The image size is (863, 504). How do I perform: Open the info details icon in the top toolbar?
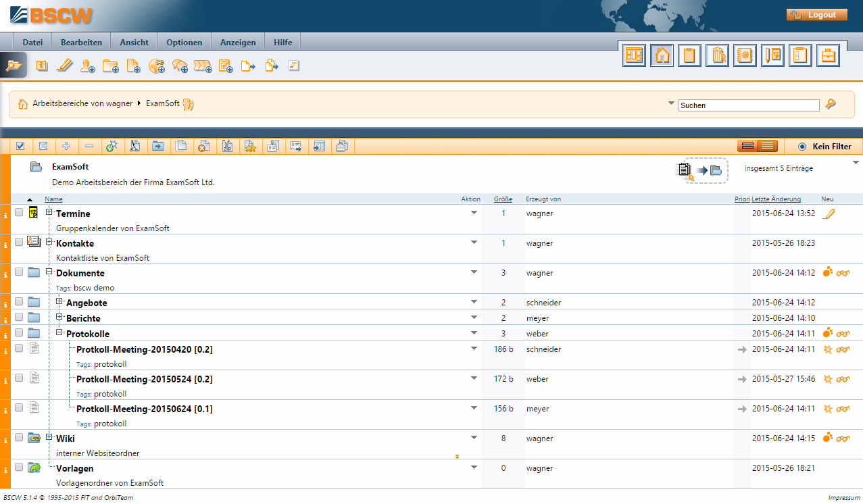(42, 66)
